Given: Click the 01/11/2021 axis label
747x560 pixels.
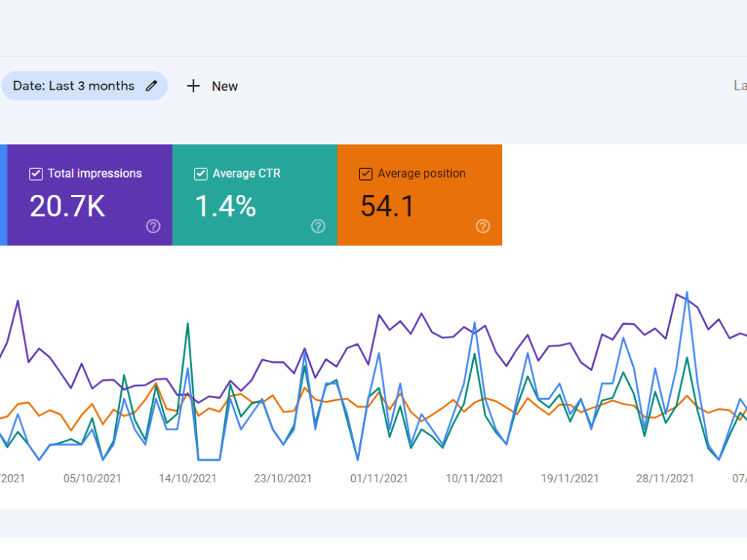Looking at the screenshot, I should click(x=379, y=478).
